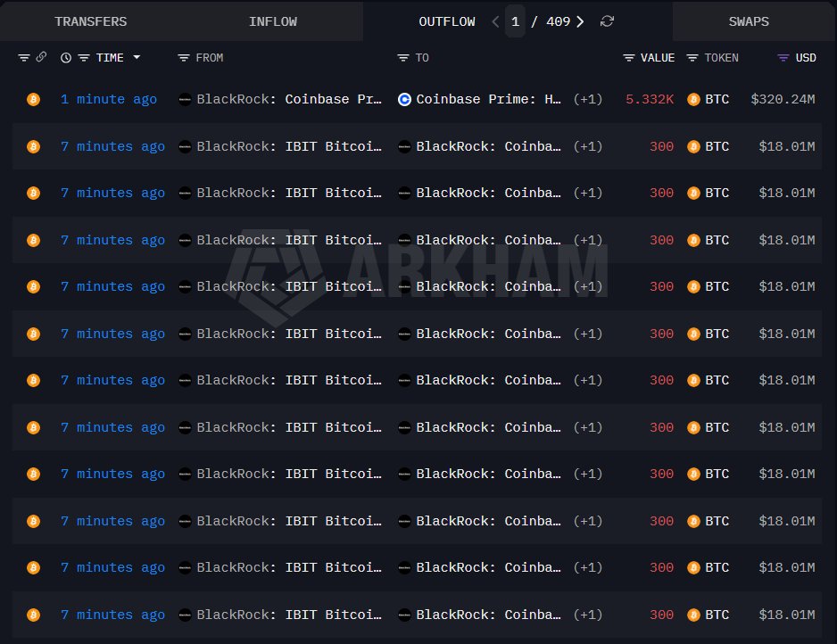Click the refresh icon beside pagination
Screen dimensions: 837x644
pos(607,21)
